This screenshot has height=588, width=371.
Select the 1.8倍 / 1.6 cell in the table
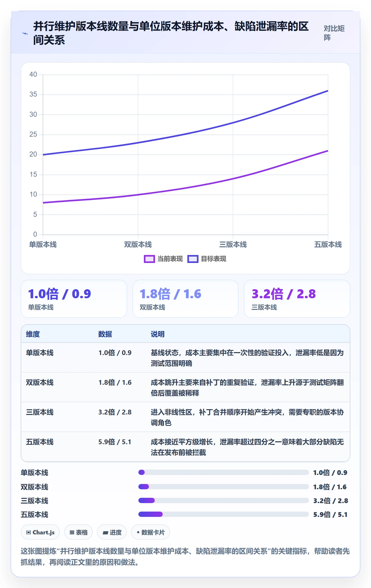115,382
